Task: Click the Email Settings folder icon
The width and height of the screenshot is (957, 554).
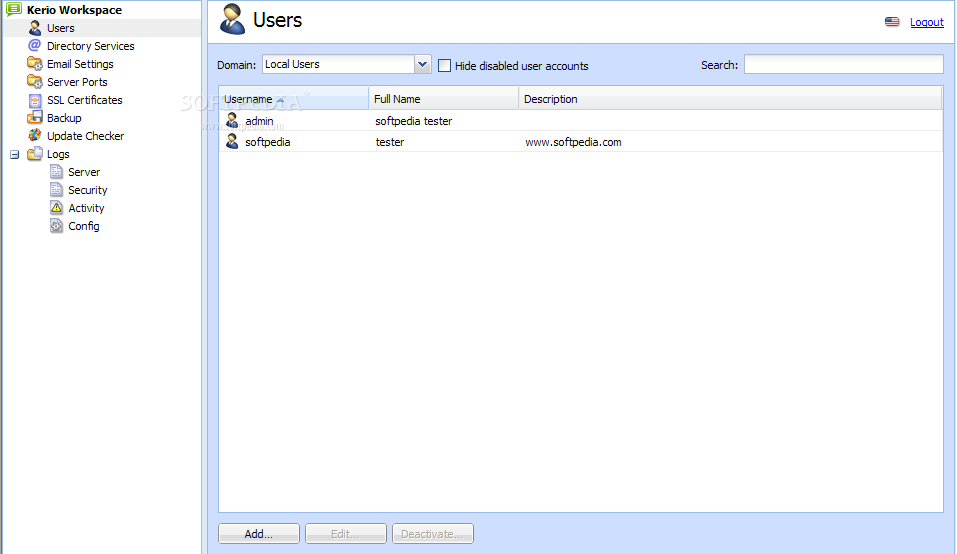Action: [x=35, y=63]
